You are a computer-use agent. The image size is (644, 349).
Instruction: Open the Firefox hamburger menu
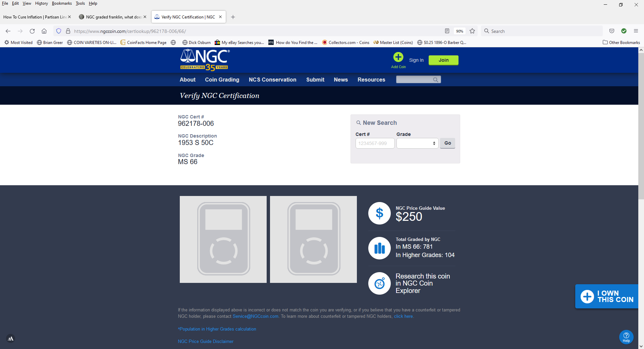(636, 31)
